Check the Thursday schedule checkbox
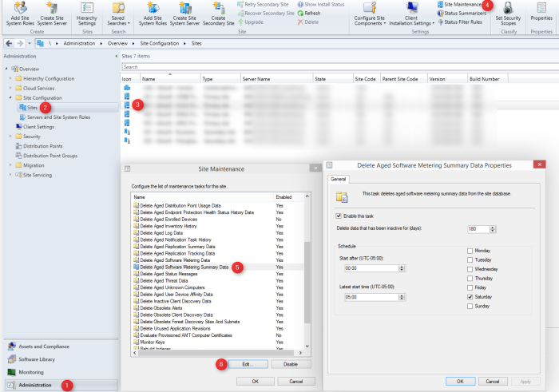559x392 pixels. click(x=470, y=279)
